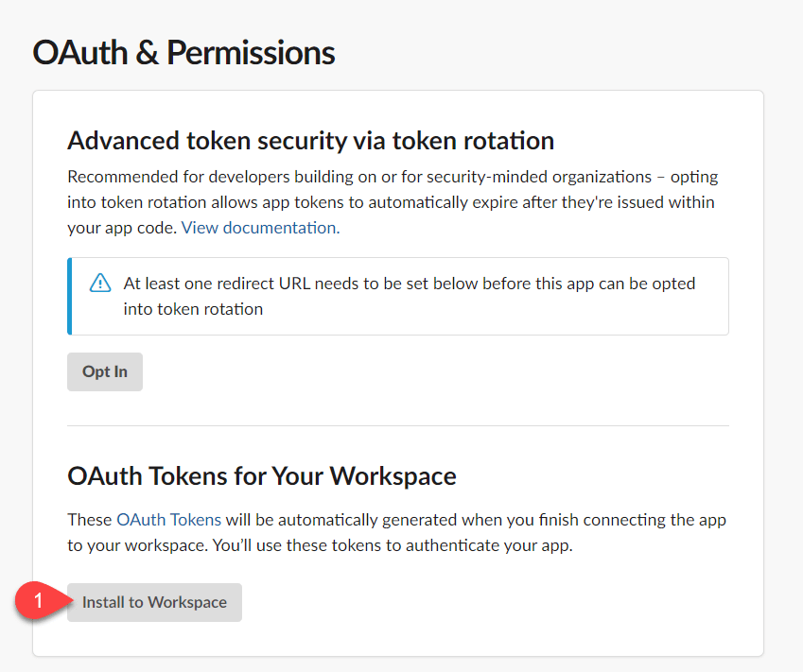Screen dimensions: 803x672
Task: Select the Advanced token security heading
Action: (x=310, y=141)
